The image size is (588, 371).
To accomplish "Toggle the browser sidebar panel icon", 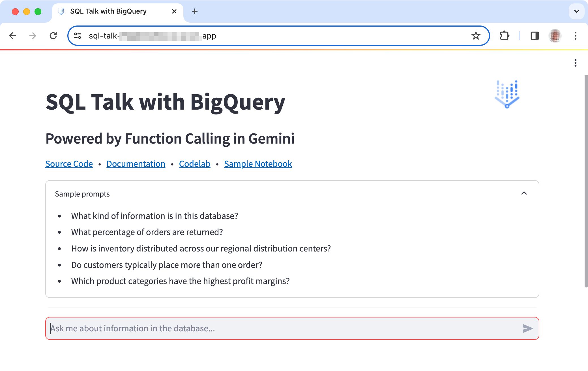I will pos(534,36).
